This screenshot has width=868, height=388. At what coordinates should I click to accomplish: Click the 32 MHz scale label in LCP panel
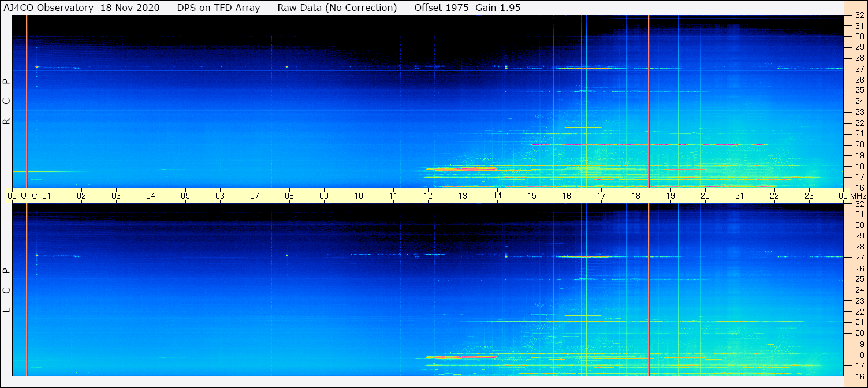(x=859, y=204)
